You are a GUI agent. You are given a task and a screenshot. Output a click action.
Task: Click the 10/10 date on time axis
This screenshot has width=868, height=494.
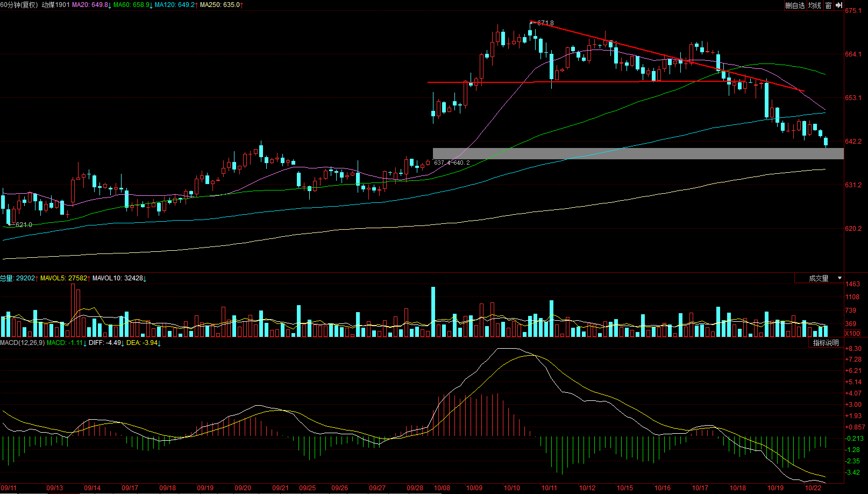coord(512,488)
